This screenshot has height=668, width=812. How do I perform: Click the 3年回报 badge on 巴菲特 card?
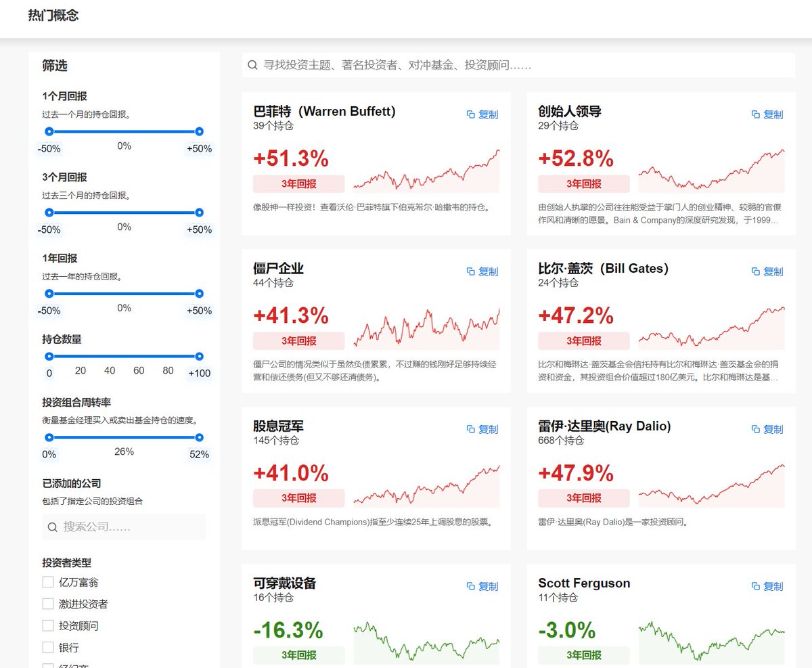click(x=299, y=183)
